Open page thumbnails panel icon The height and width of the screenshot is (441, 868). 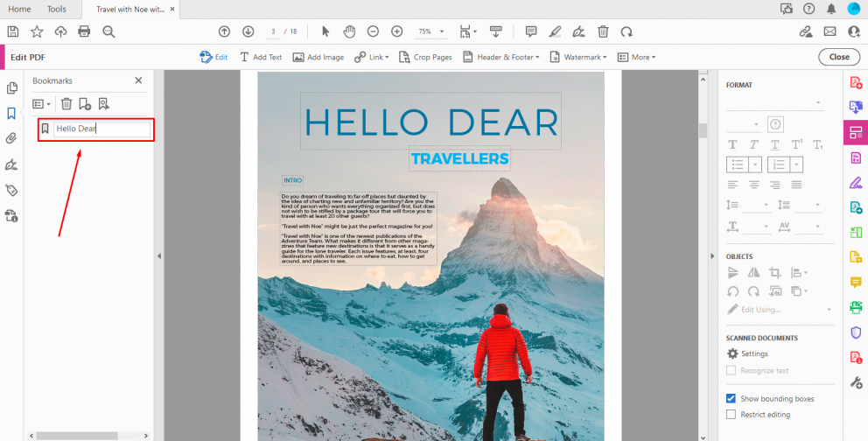[11, 88]
